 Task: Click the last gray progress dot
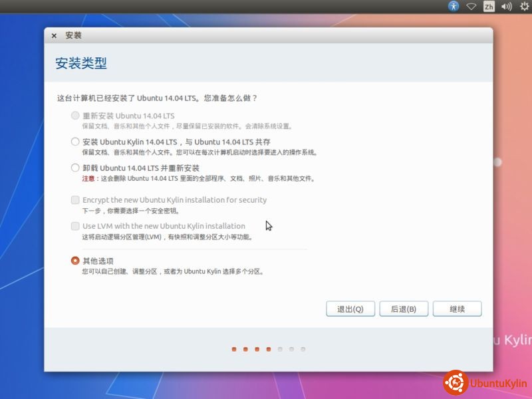tap(303, 348)
